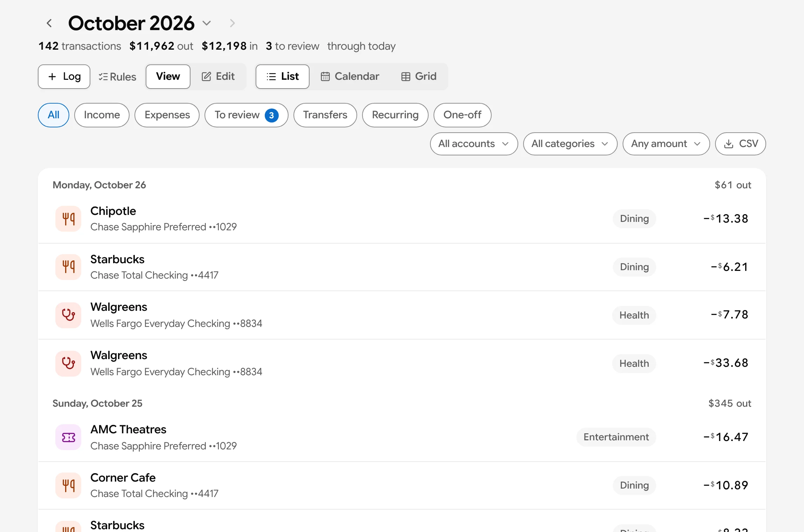Click the AMC Theatres ticket icon
Screen dimensions: 804x532
(69, 437)
